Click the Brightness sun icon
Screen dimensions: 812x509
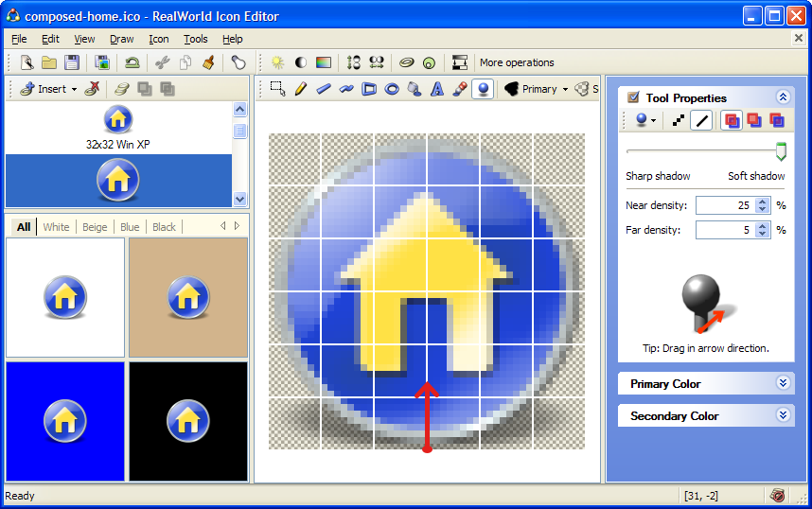[x=278, y=62]
